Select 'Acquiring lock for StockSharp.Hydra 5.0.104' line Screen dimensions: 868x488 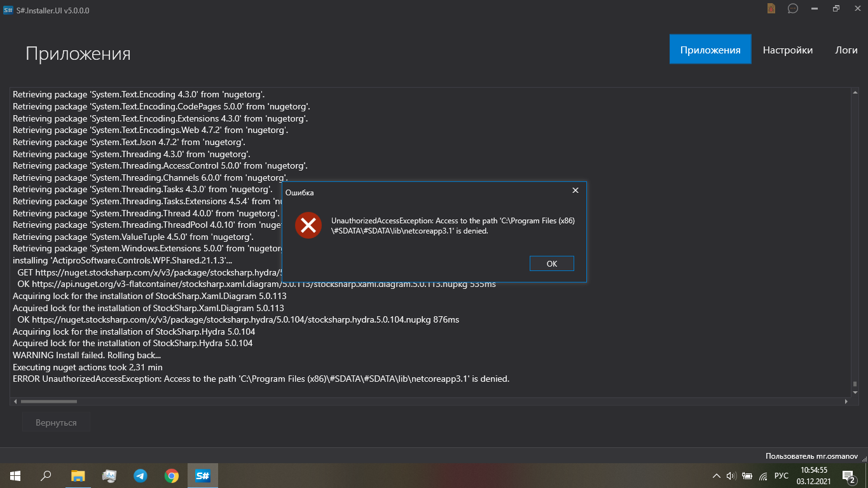pyautogui.click(x=134, y=331)
